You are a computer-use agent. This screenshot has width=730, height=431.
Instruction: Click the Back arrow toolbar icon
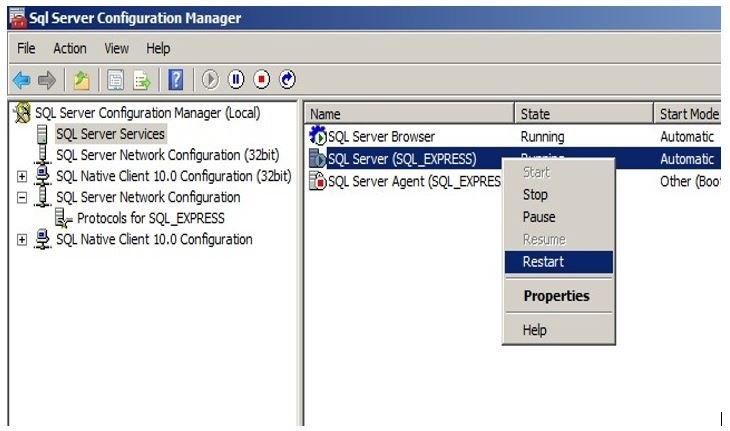(x=22, y=79)
